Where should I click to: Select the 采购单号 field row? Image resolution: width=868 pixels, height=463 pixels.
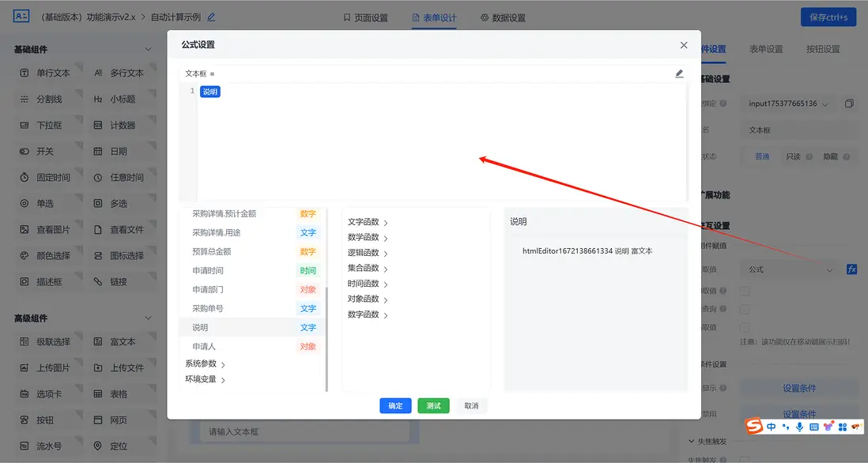[252, 309]
